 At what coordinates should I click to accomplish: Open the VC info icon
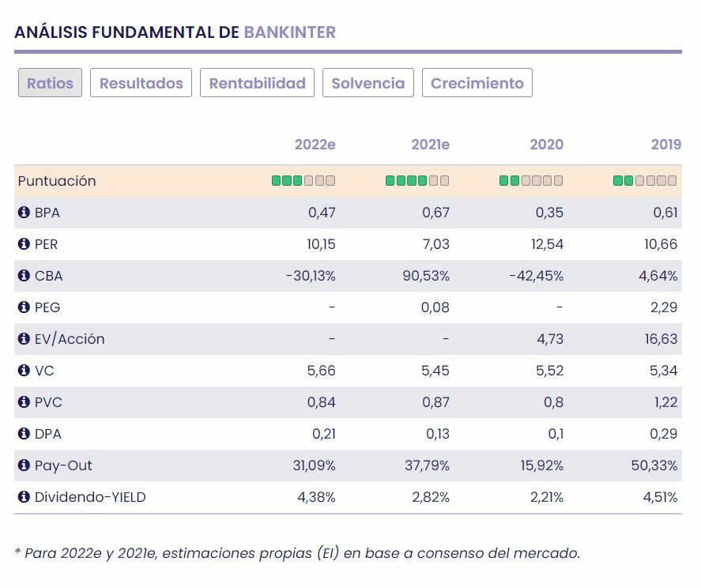click(24, 371)
